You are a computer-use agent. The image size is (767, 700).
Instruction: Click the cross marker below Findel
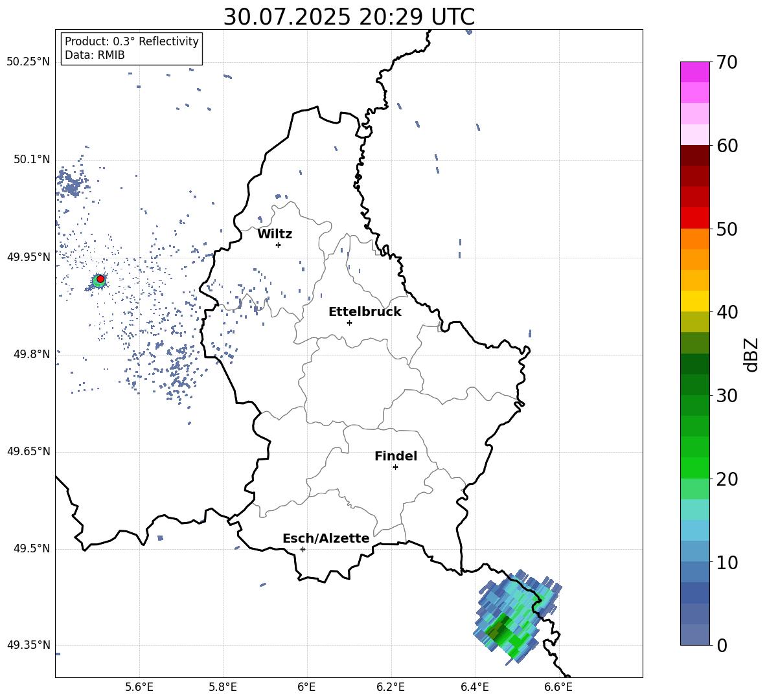pos(395,468)
